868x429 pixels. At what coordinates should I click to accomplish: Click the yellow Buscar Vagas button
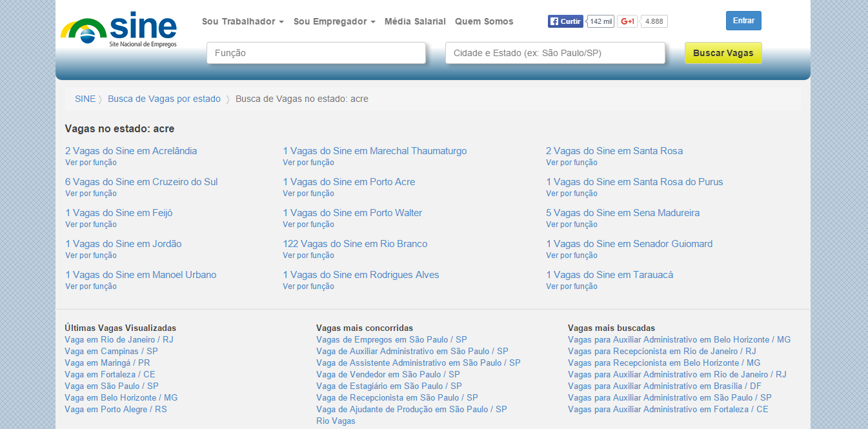pos(723,53)
